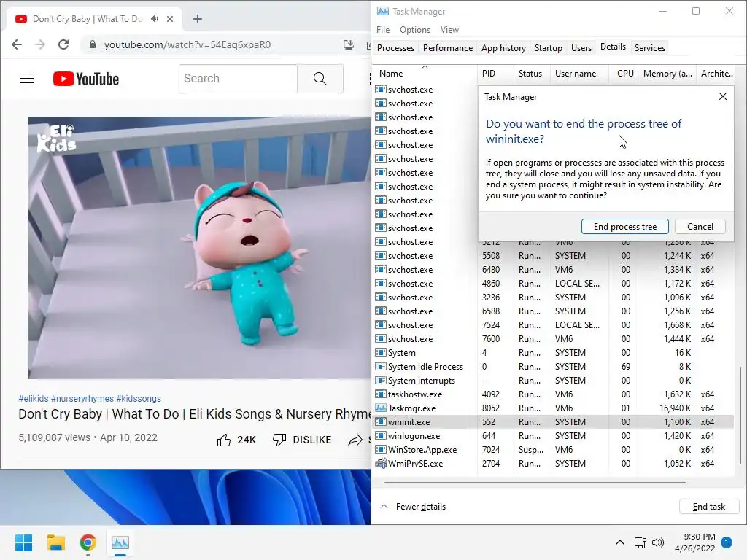Click the WmiPrvSE.exe process icon

[380, 463]
